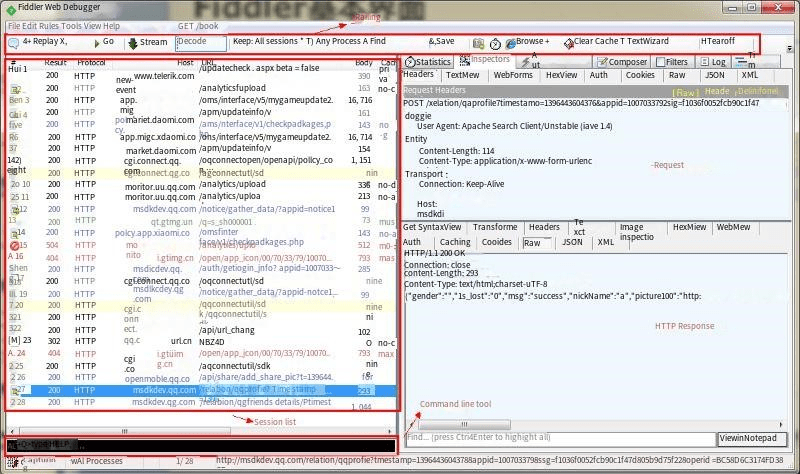The width and height of the screenshot is (800, 474).
Task: Click the black QuickExec command line box
Action: pos(202,446)
